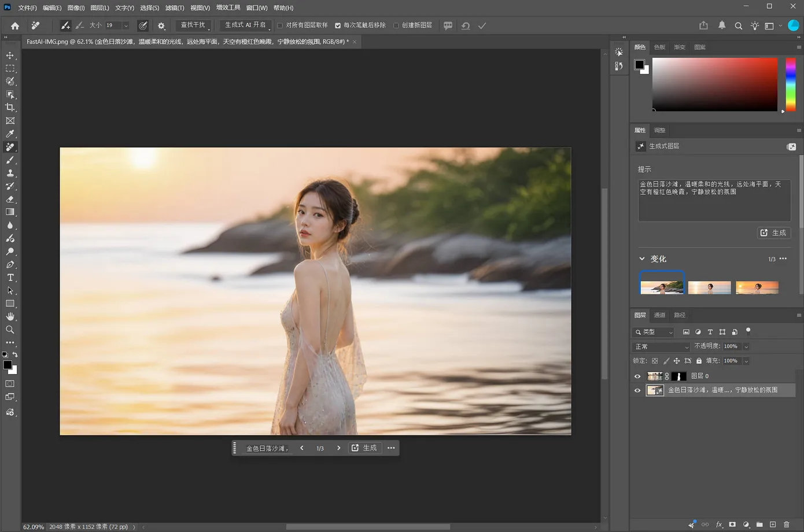This screenshot has height=532, width=804.
Task: Click the foreground color swatch in Color panel
Action: (x=639, y=64)
